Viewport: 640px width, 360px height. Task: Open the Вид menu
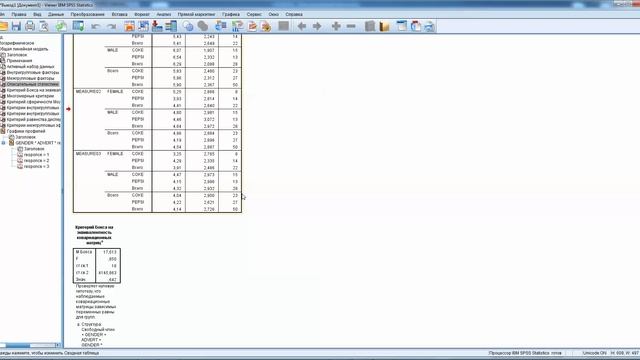point(37,14)
